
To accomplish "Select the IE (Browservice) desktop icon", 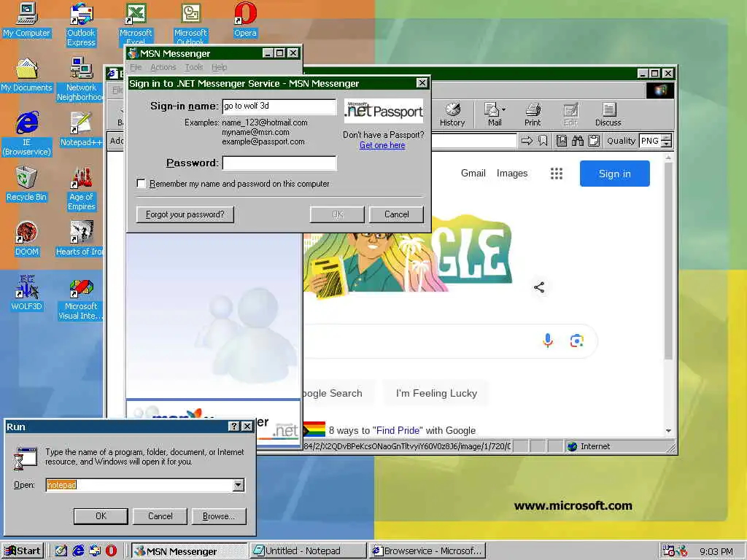I will click(x=27, y=133).
